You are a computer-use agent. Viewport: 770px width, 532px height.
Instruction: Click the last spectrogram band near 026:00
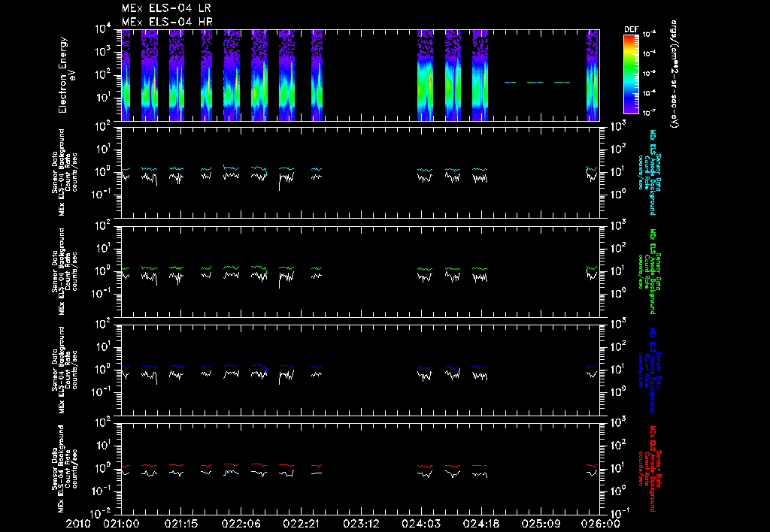pyautogui.click(x=593, y=75)
